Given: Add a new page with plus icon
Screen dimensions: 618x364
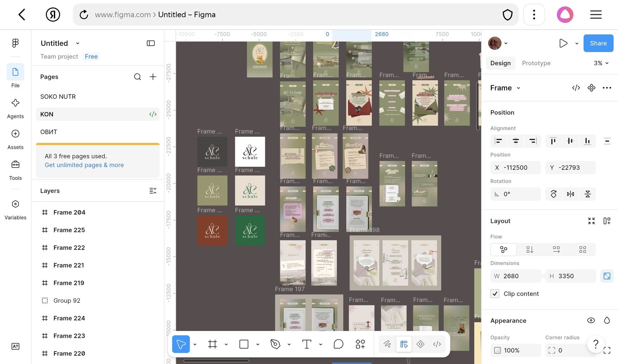Looking at the screenshot, I should pos(153,77).
